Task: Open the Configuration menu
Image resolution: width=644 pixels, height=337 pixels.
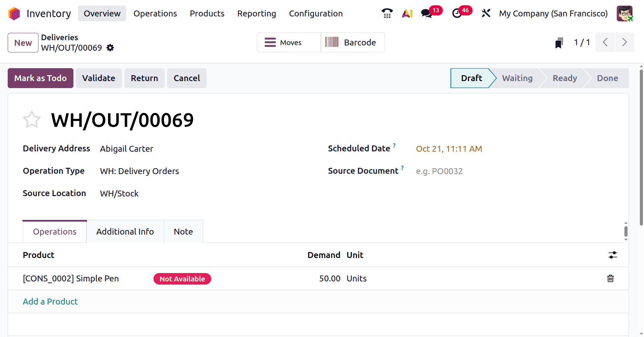Action: [316, 14]
